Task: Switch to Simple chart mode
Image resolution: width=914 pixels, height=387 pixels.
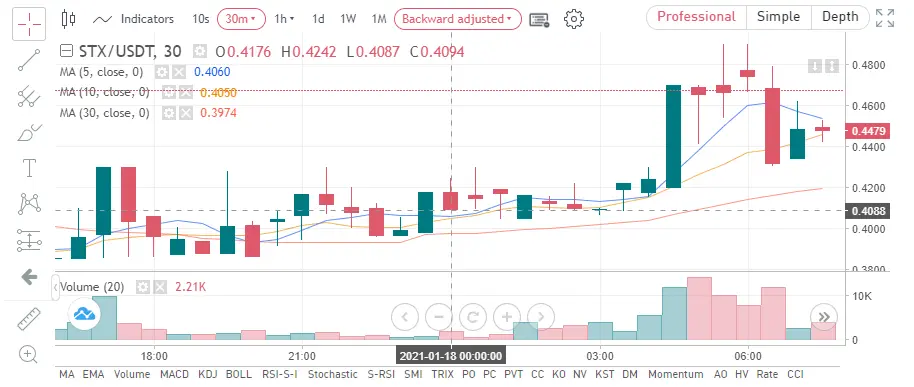Action: (779, 17)
